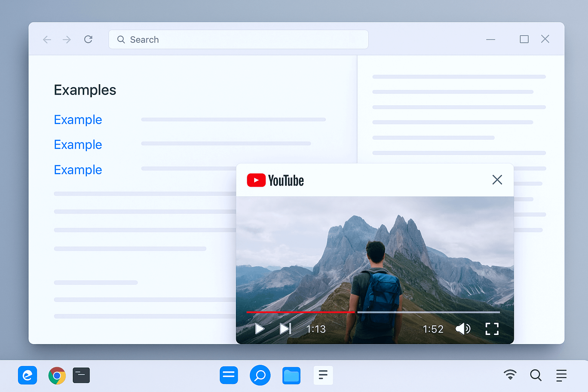Go forward using the browser forward arrow
This screenshot has width=588, height=392.
coord(67,39)
